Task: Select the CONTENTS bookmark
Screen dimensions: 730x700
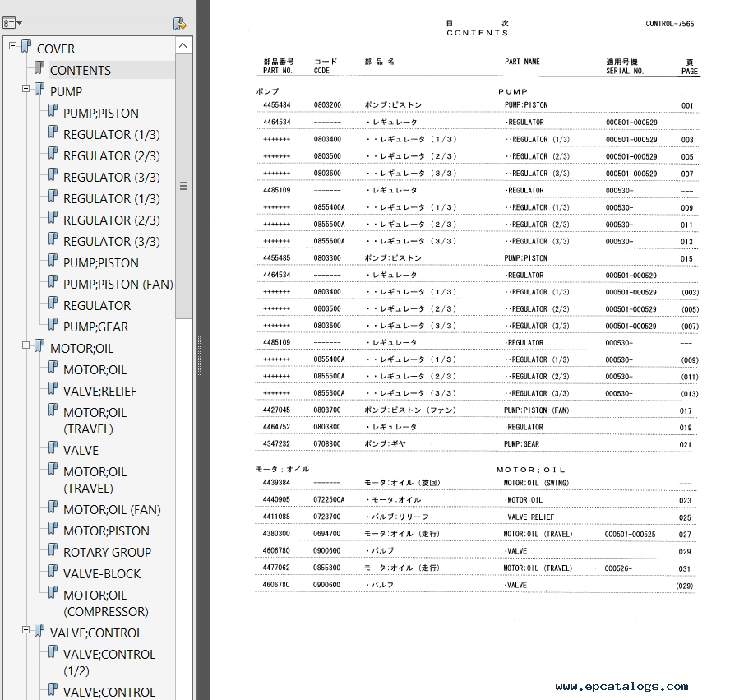Action: pyautogui.click(x=80, y=70)
